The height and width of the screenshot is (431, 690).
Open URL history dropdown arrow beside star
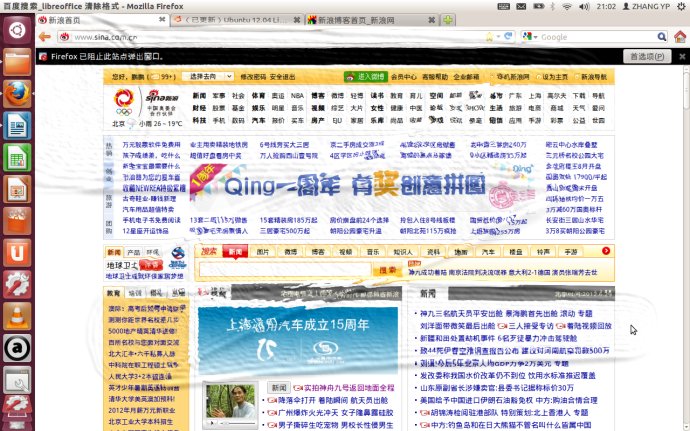pyautogui.click(x=499, y=37)
